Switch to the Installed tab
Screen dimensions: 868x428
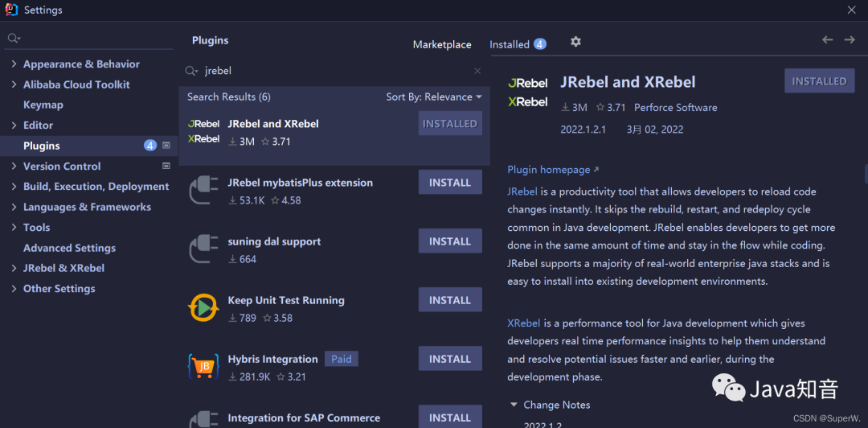click(x=510, y=45)
